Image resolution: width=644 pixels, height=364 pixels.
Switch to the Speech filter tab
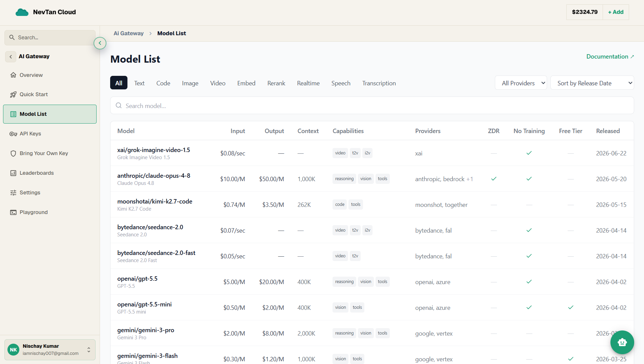click(341, 83)
